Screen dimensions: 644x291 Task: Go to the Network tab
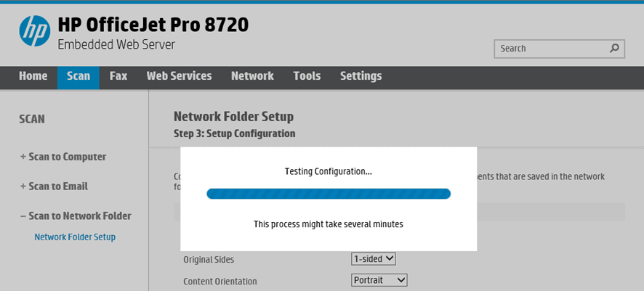(252, 75)
